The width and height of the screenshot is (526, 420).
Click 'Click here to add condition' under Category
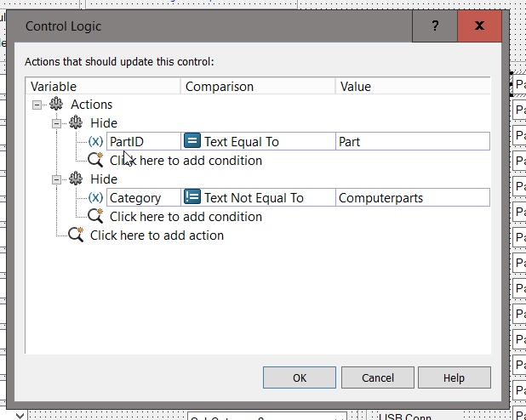(x=186, y=217)
